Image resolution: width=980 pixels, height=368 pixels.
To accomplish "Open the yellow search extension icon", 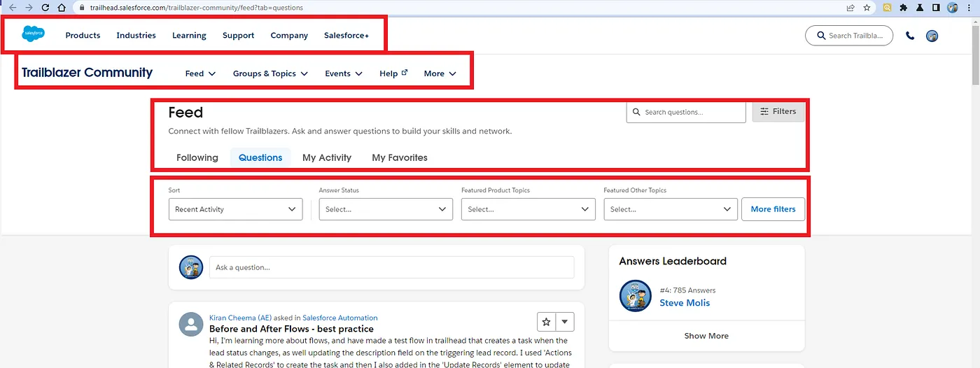I will pyautogui.click(x=887, y=8).
